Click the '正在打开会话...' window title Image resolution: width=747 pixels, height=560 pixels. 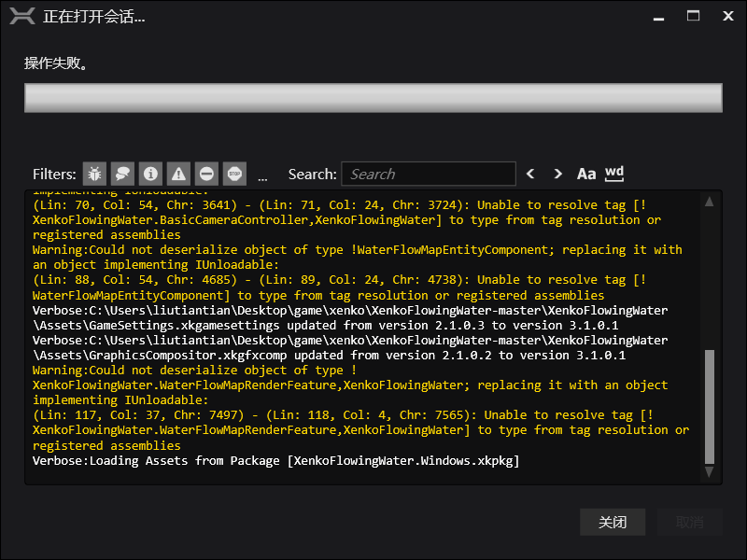pos(93,17)
